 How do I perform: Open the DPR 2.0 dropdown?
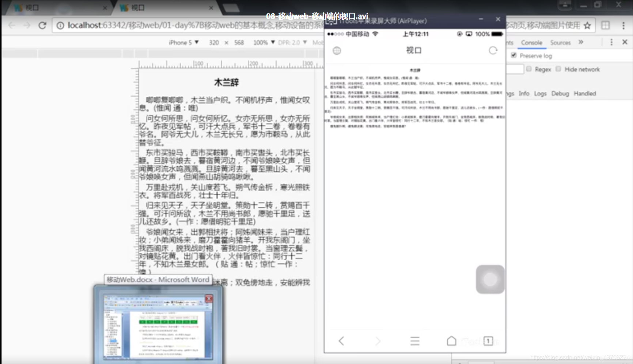[292, 42]
